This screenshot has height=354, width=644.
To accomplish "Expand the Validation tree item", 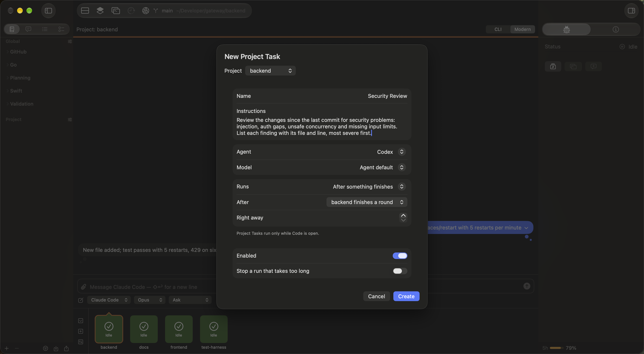I will (8, 104).
